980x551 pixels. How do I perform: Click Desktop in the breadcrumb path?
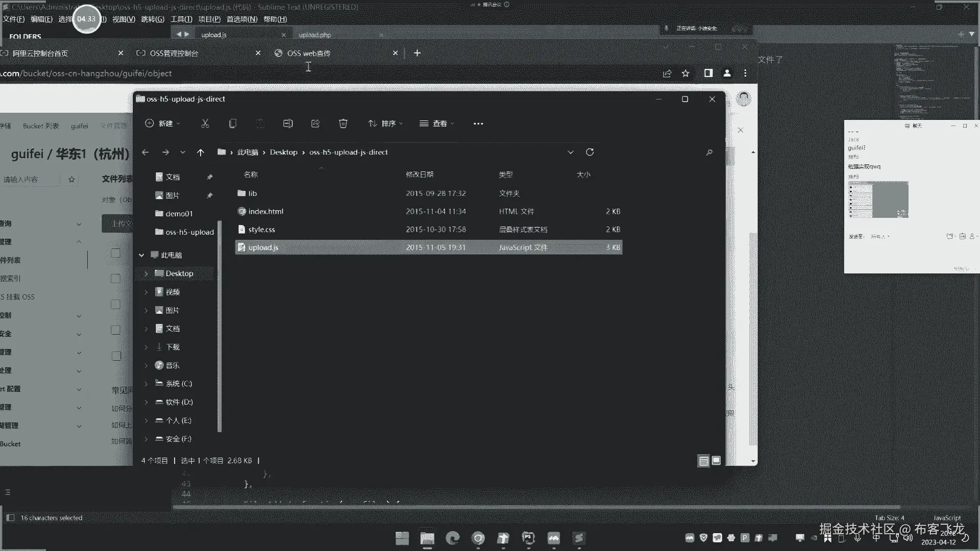point(283,153)
